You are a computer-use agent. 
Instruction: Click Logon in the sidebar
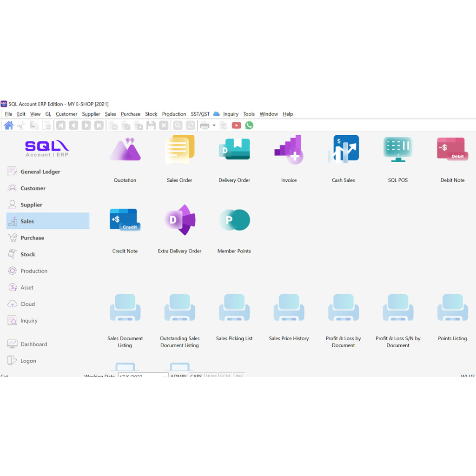point(48,361)
